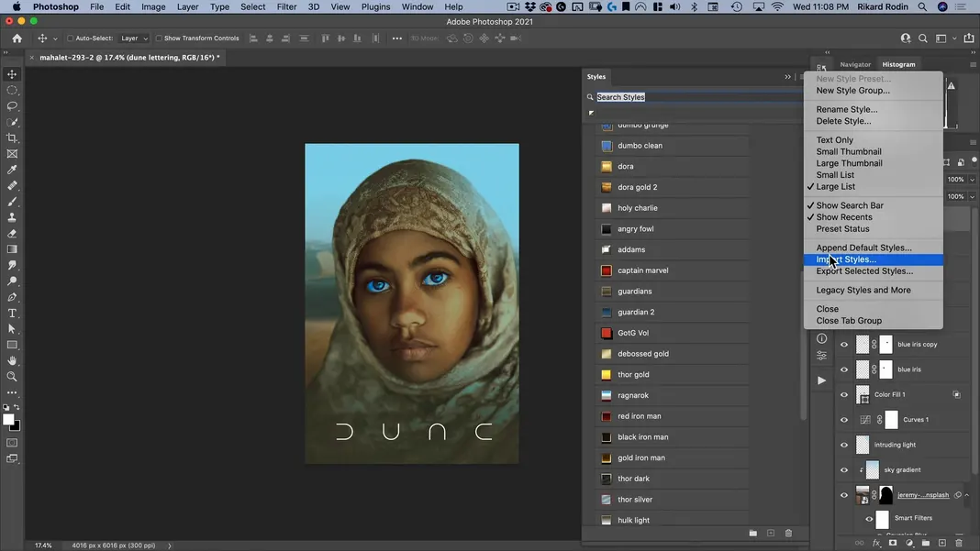Switch to the Navigator tab
The width and height of the screenshot is (980, 551).
[855, 64]
